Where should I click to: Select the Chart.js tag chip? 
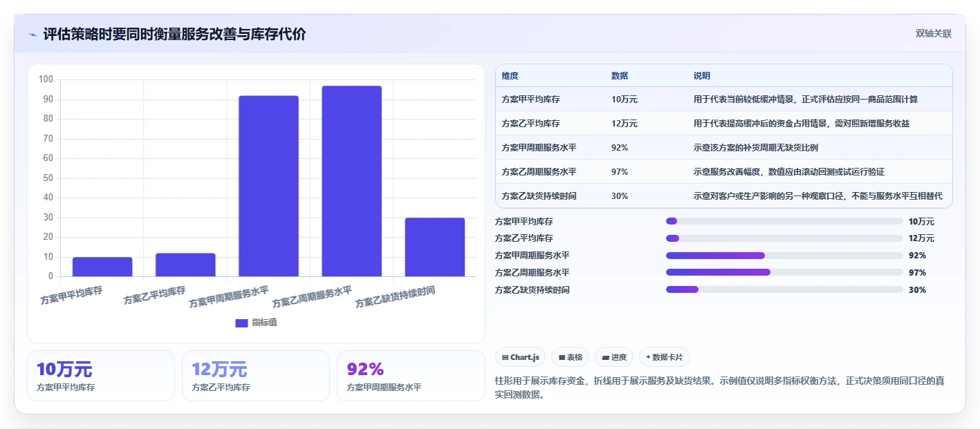click(520, 357)
